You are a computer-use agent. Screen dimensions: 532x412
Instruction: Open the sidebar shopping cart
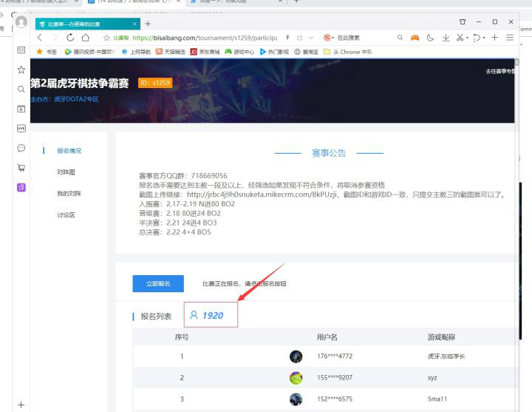21,168
